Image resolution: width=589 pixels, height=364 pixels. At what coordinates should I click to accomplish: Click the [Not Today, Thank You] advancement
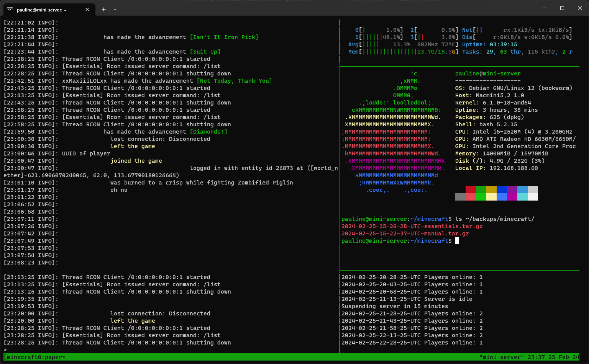[235, 81]
